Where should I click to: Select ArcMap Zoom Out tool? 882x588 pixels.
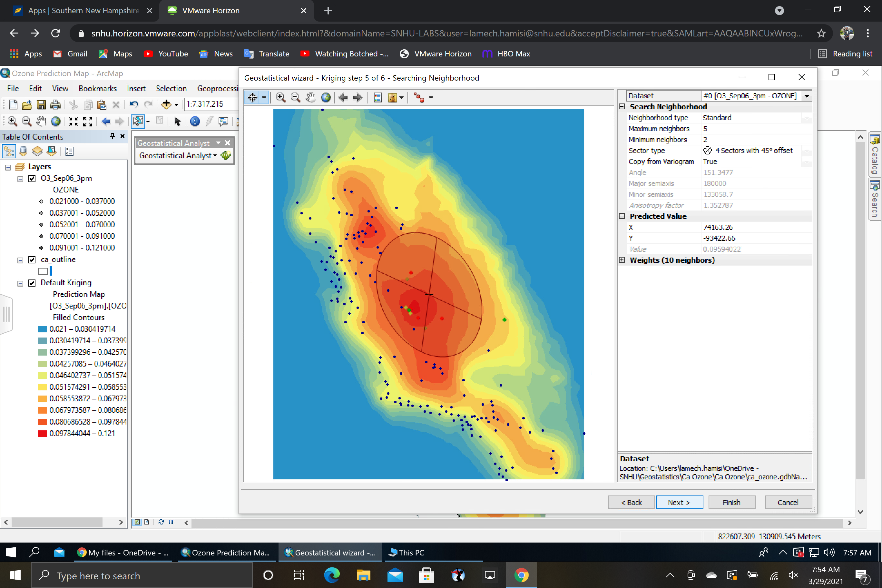click(x=26, y=121)
